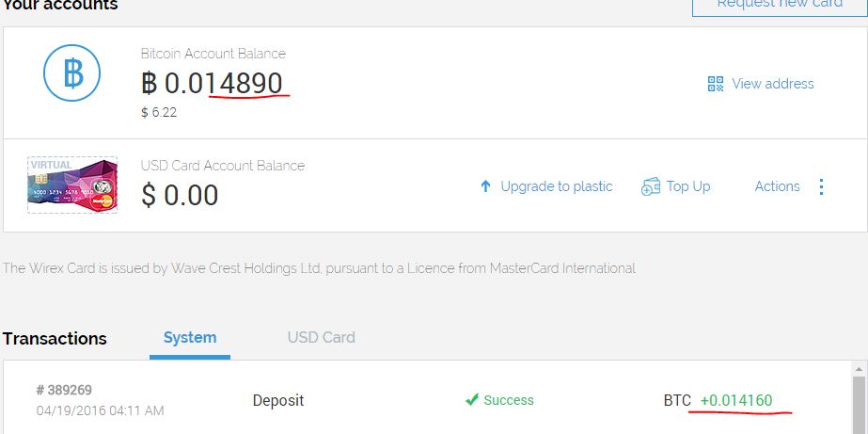The width and height of the screenshot is (868, 434).
Task: Click the virtual card thumbnail image
Action: tap(72, 185)
